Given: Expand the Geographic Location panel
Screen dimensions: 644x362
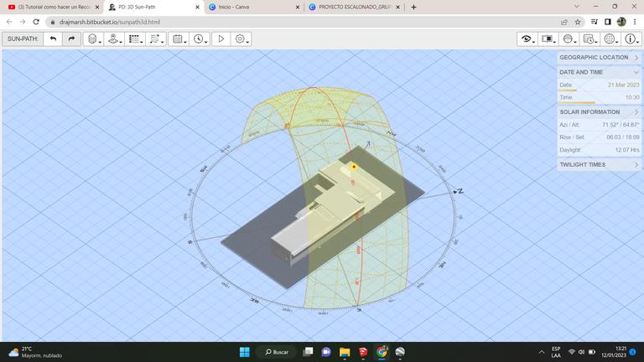Looking at the screenshot, I should pos(599,58).
